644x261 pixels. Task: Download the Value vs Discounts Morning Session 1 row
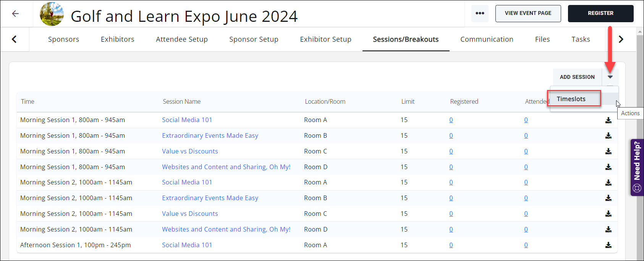coord(608,152)
